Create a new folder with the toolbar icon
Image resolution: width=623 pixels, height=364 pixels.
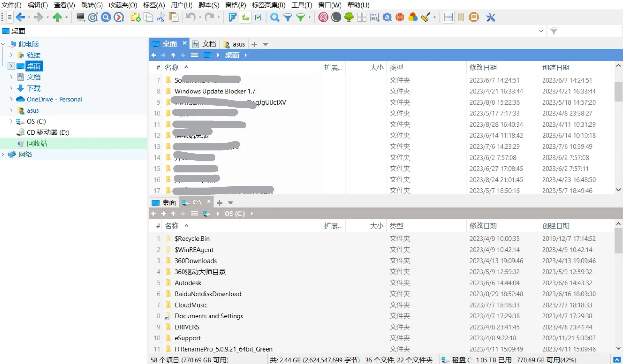(x=135, y=17)
